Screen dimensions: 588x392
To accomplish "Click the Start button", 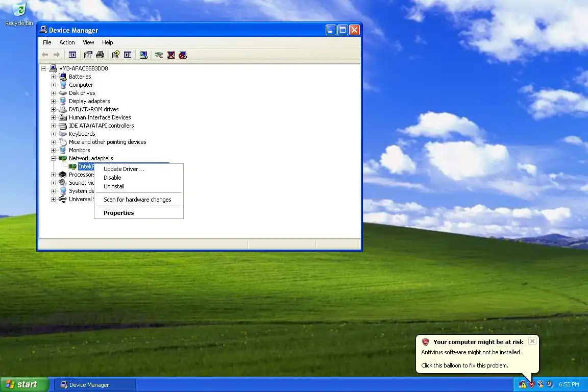I will 24,384.
